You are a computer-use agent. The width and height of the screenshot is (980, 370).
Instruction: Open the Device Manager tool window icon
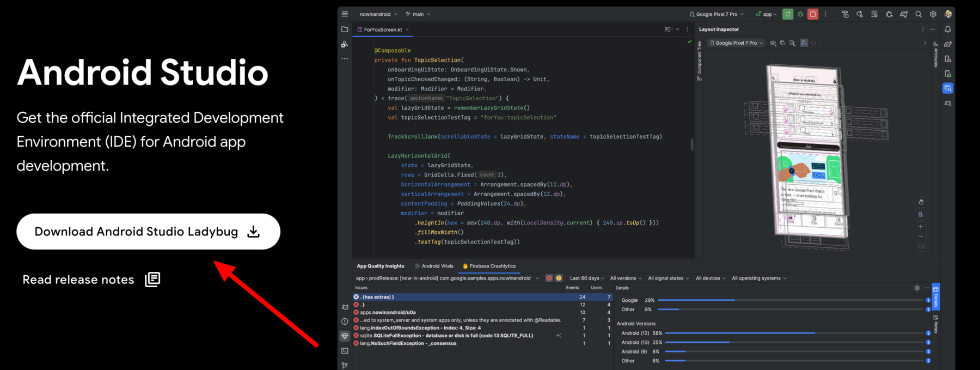[948, 59]
